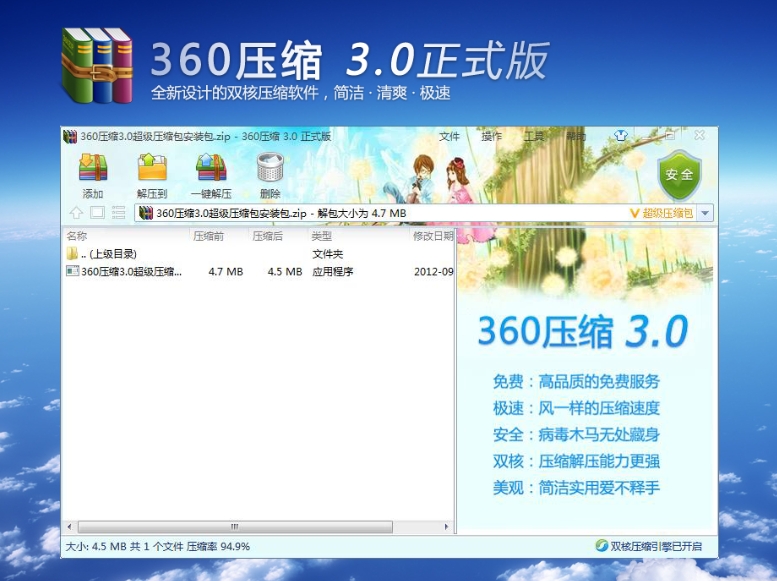Screen dimensions: 777x581
Task: Click the 文件夹 type cell
Action: [x=328, y=254]
